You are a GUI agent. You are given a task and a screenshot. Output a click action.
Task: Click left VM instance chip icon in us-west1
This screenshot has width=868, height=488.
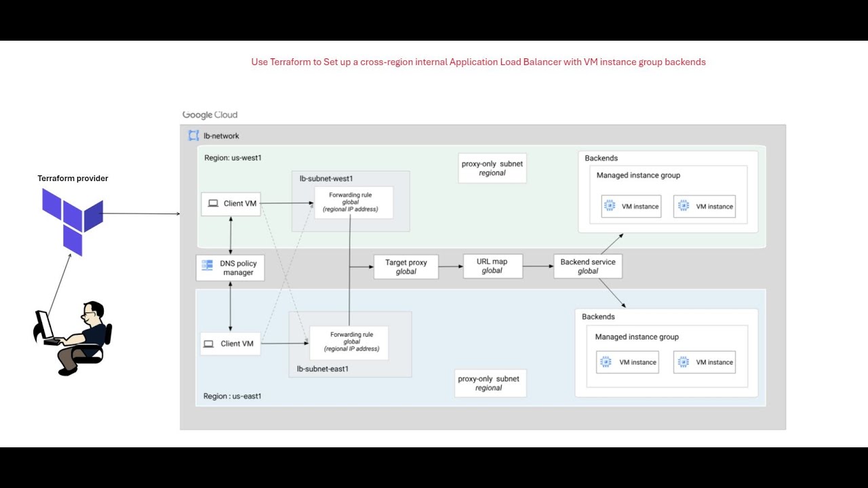tap(610, 206)
